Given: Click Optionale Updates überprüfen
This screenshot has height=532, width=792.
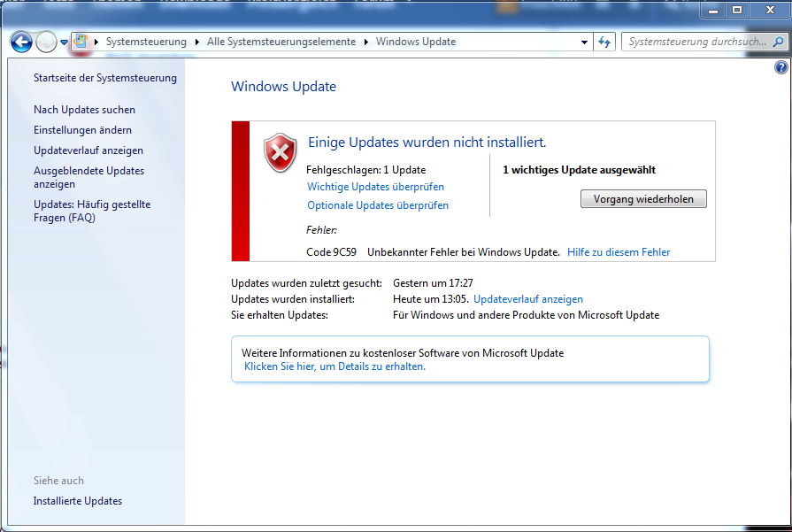Looking at the screenshot, I should (378, 205).
